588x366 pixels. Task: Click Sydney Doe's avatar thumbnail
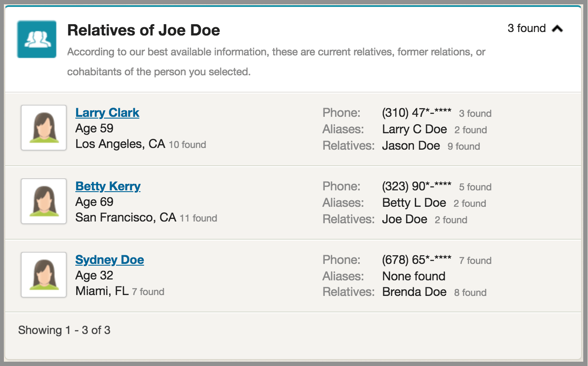pyautogui.click(x=44, y=275)
